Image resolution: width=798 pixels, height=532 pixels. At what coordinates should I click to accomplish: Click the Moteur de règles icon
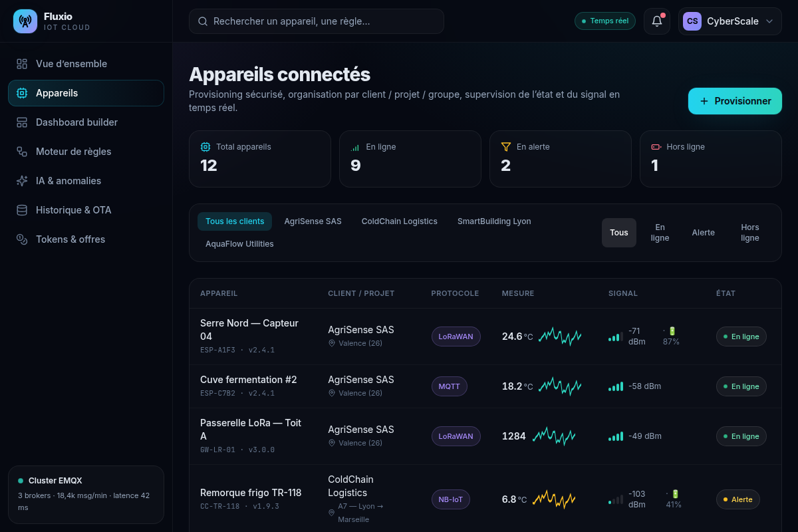pos(22,152)
